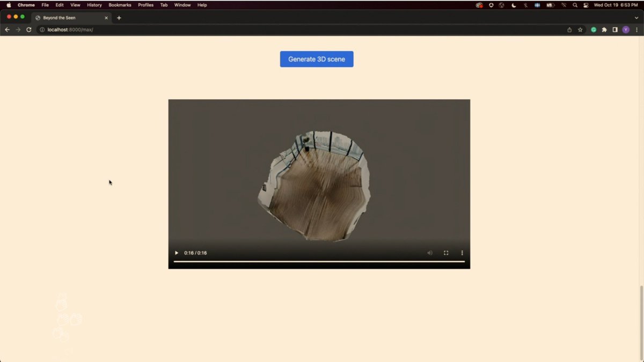
Task: Share this page via the share icon
Action: click(x=569, y=29)
